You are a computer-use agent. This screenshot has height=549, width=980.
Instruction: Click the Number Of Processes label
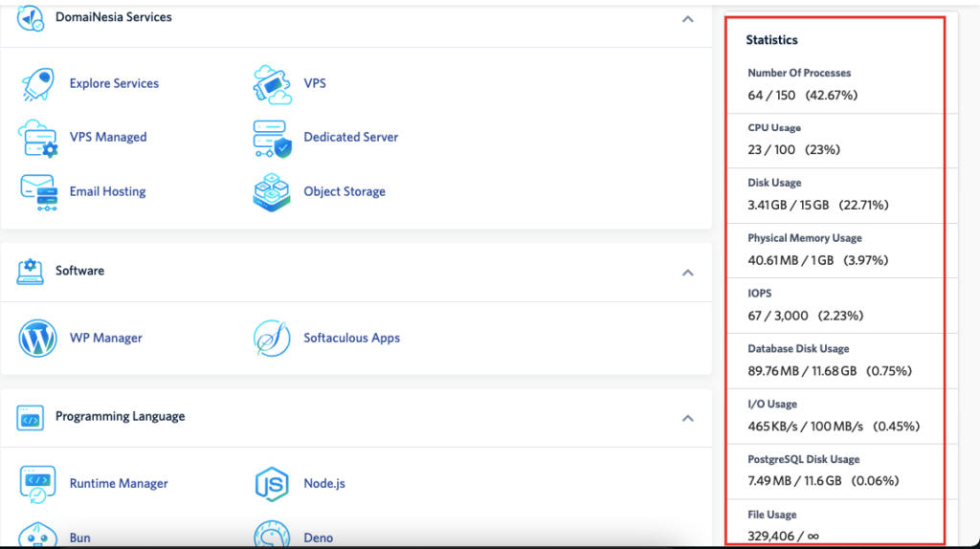pyautogui.click(x=799, y=73)
